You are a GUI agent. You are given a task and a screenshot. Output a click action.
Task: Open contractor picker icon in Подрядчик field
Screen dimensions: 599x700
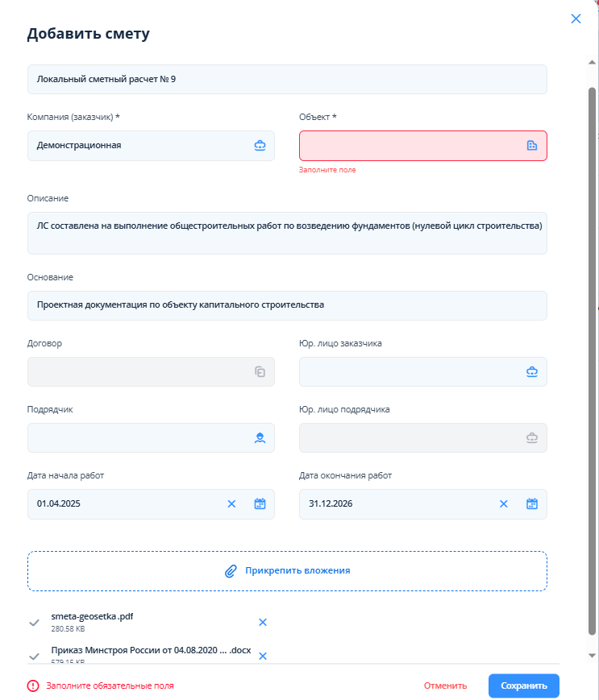(x=260, y=438)
